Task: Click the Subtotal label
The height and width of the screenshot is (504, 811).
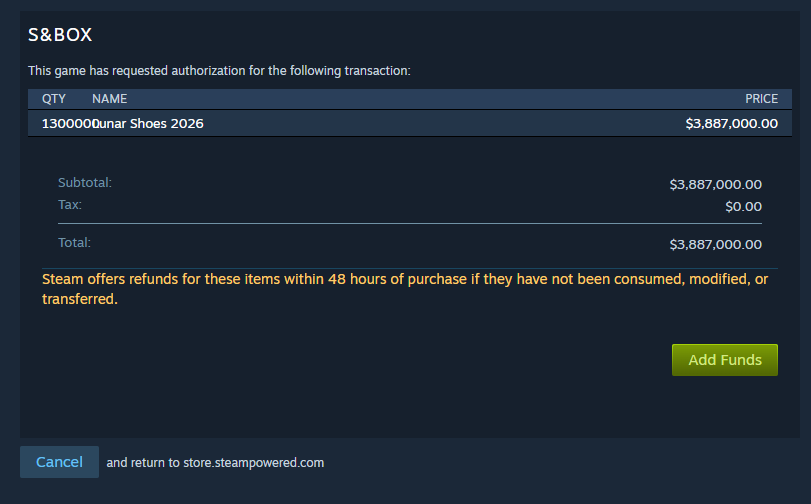Action: (85, 183)
